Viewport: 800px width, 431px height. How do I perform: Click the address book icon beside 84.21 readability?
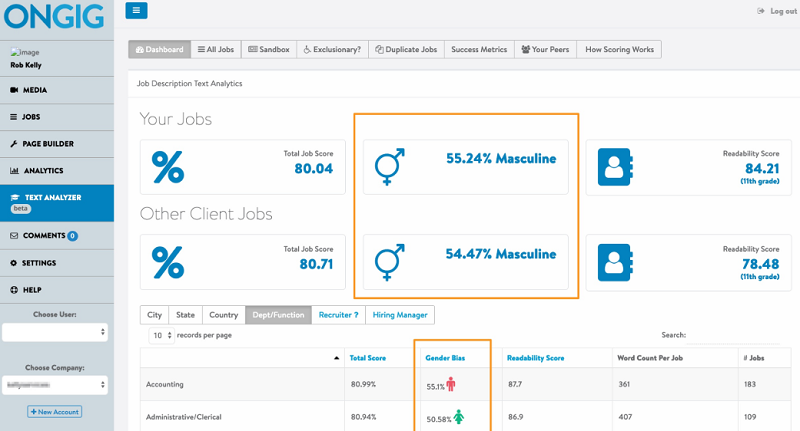[x=614, y=167]
